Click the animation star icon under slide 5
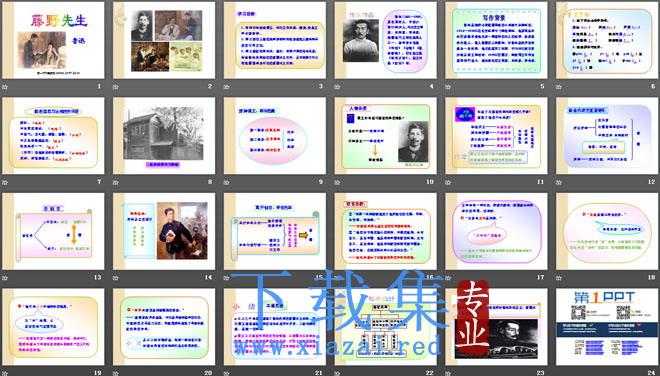The width and height of the screenshot is (660, 376). coord(448,87)
